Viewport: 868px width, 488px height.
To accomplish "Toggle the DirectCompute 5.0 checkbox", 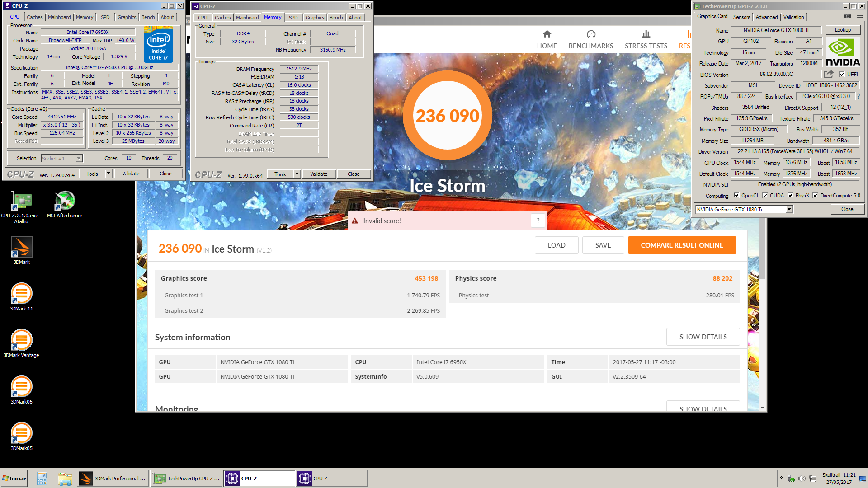I will pos(815,196).
